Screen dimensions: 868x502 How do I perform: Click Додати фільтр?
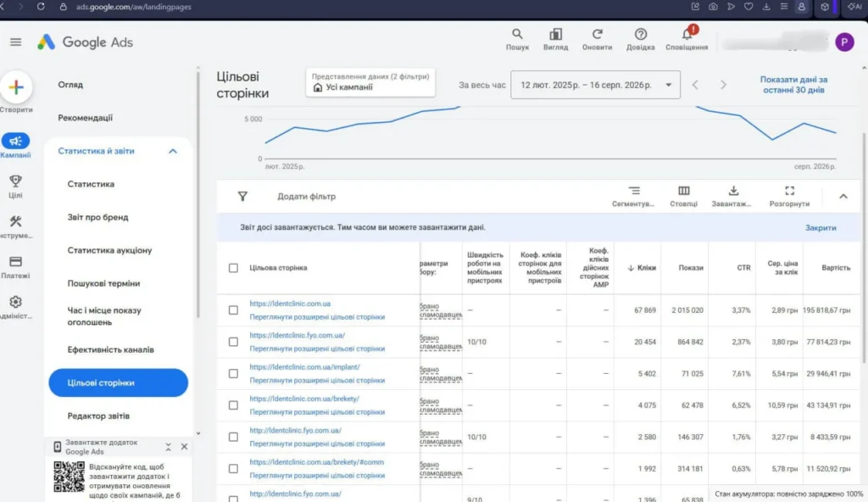pyautogui.click(x=306, y=196)
